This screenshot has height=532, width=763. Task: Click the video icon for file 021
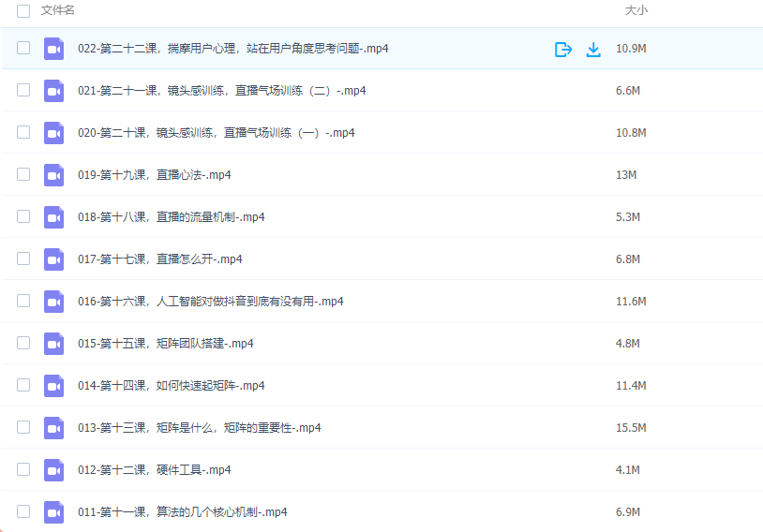click(53, 91)
